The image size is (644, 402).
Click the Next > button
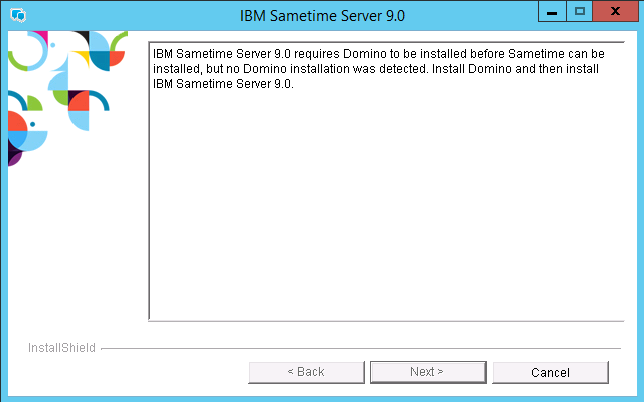428,372
